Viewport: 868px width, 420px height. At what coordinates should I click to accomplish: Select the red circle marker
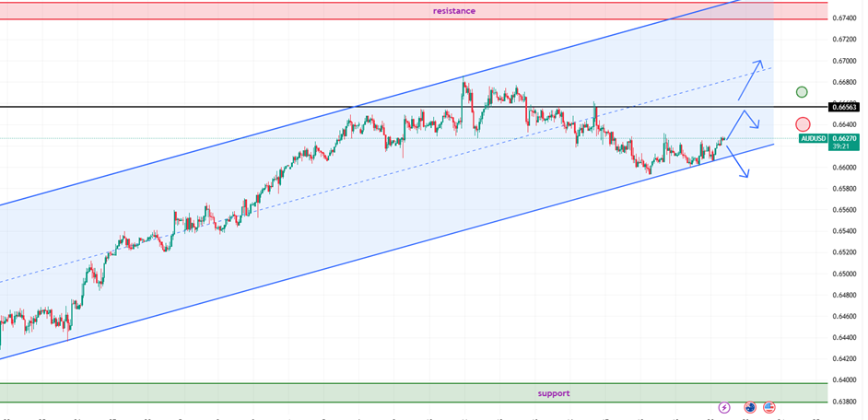[802, 124]
